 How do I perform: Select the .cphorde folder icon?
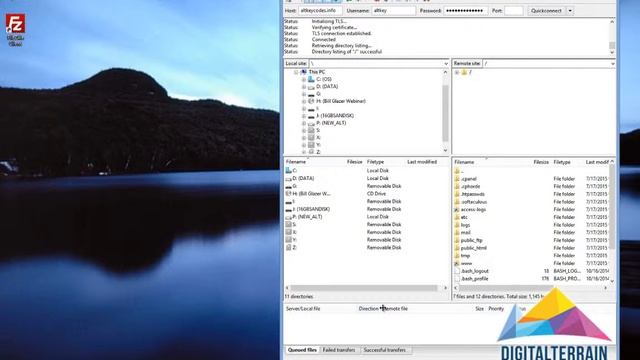(x=457, y=187)
